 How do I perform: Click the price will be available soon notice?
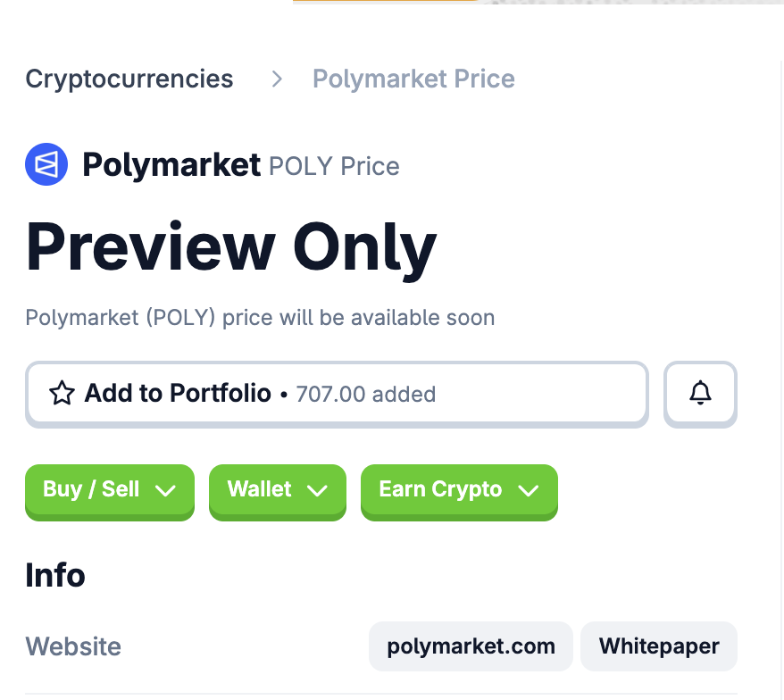click(x=260, y=318)
